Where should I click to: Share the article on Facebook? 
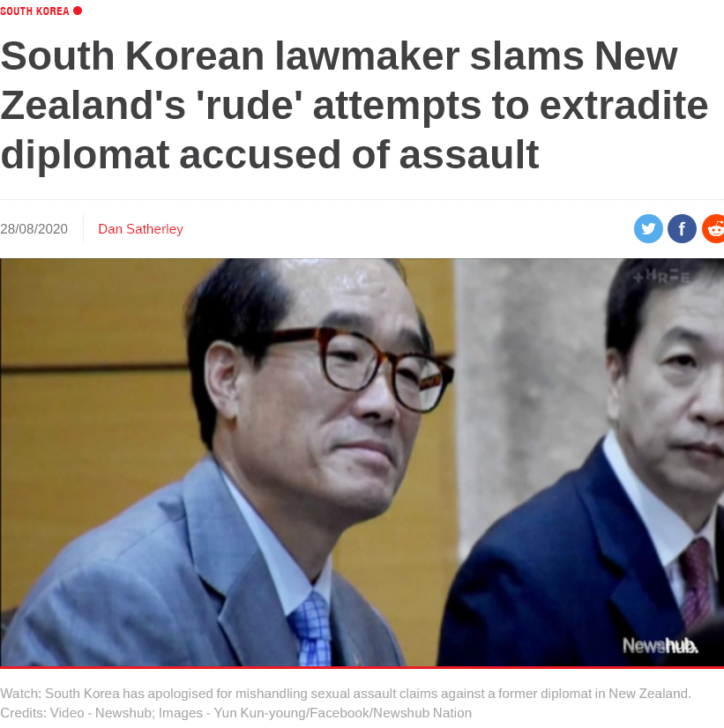click(x=682, y=229)
